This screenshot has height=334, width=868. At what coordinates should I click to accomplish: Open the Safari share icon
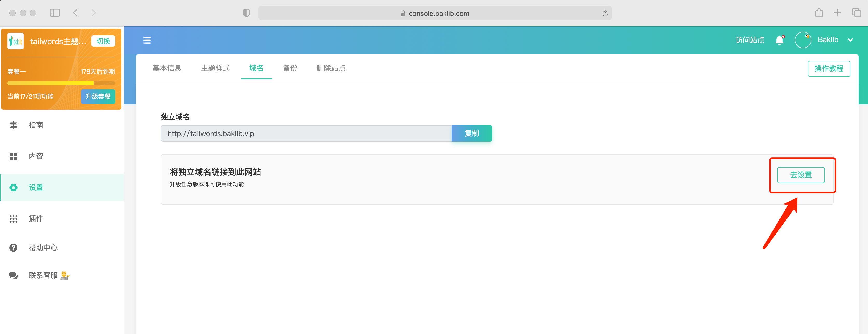[819, 13]
